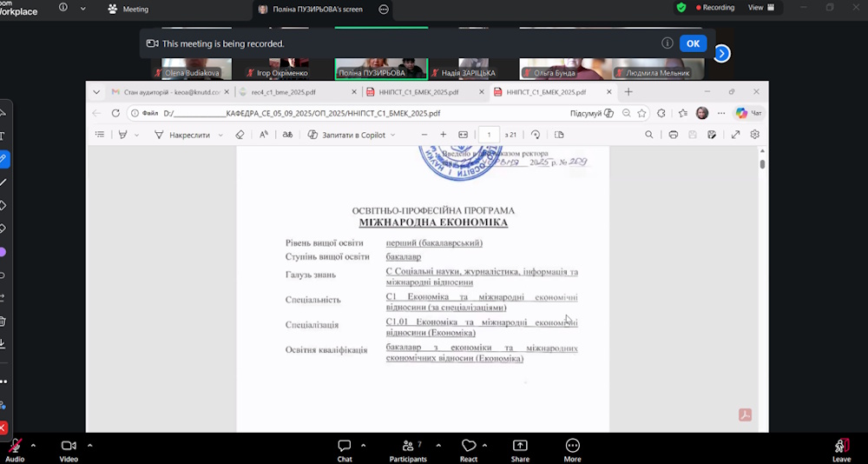Viewport: 868px width, 464px height.
Task: Switch to the Стан аудиторій Gmail tab
Action: pyautogui.click(x=169, y=91)
